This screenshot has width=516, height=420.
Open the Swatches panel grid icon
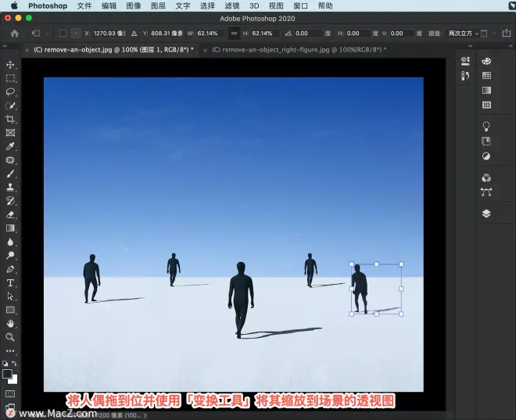click(x=486, y=76)
